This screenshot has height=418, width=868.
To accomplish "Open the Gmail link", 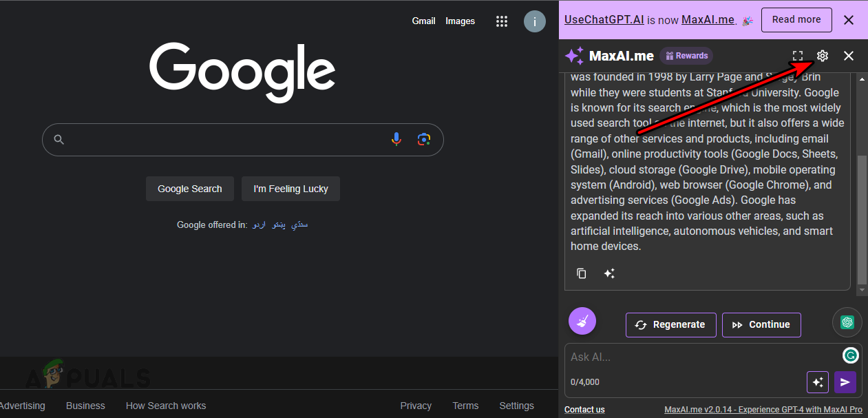I will pyautogui.click(x=423, y=21).
